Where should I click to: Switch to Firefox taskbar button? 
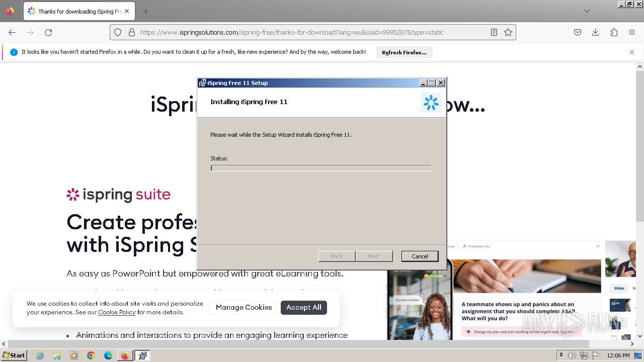click(x=125, y=355)
